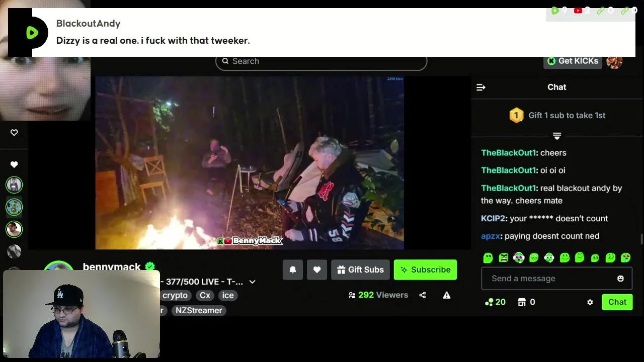The image size is (644, 362).
Task: Follow the channel with the heart button
Action: (317, 269)
